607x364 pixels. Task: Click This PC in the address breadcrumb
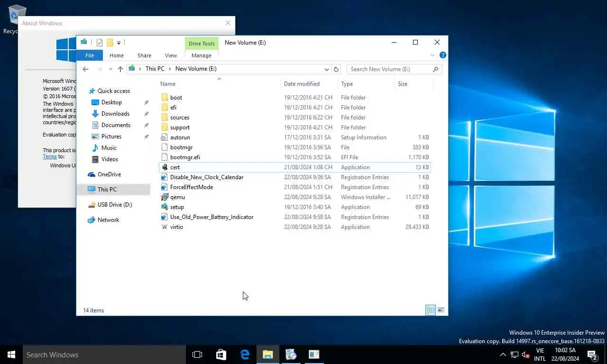point(155,69)
